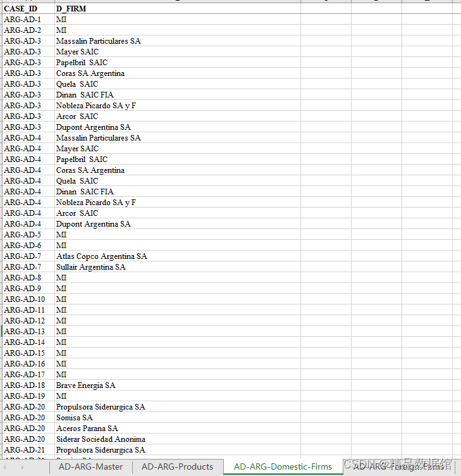
Task: Click the previous sheet navigation arrow
Action: pos(5,468)
